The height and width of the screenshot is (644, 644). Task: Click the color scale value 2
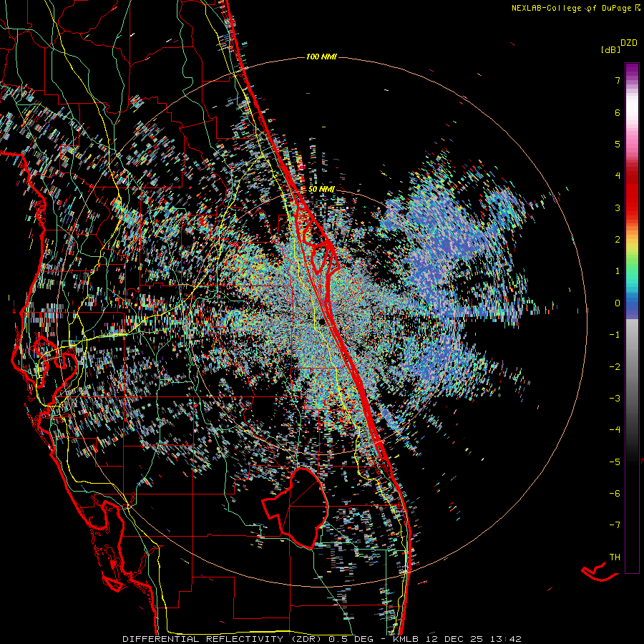click(618, 240)
